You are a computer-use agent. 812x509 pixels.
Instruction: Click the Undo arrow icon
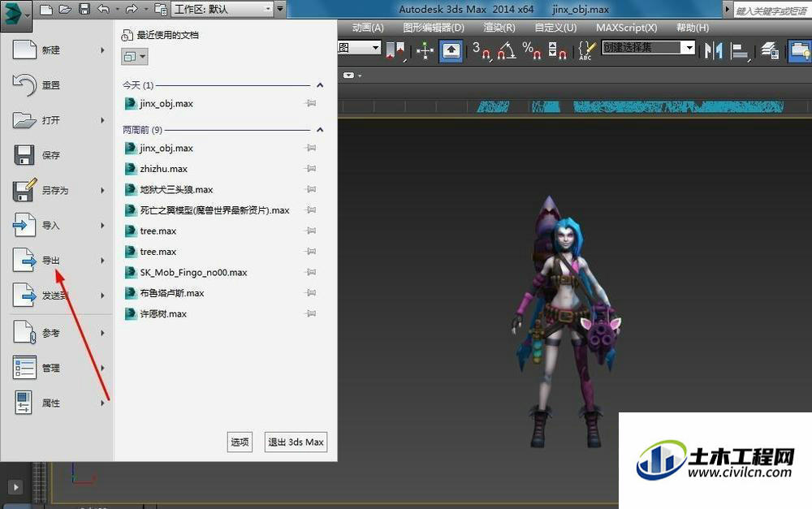pyautogui.click(x=104, y=9)
